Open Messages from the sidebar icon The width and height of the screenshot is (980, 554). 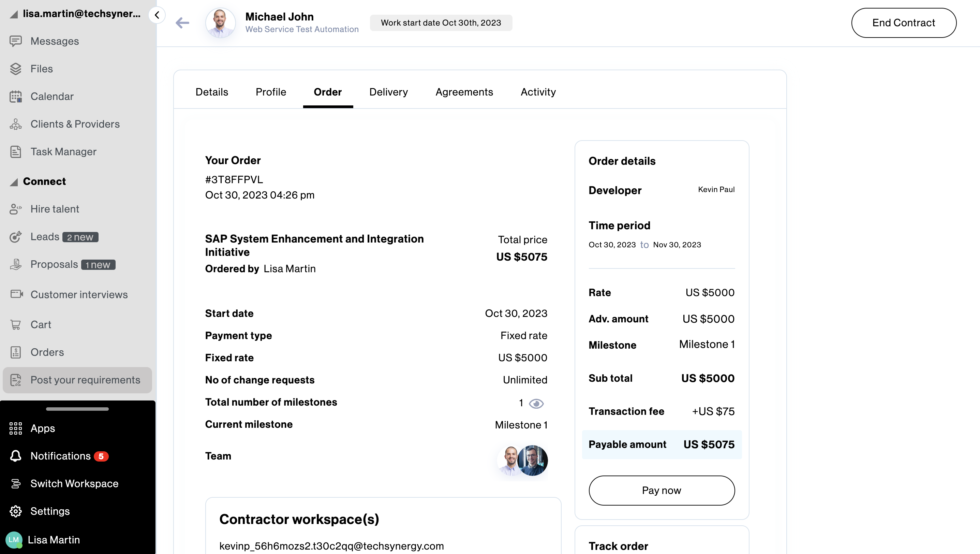click(x=16, y=41)
